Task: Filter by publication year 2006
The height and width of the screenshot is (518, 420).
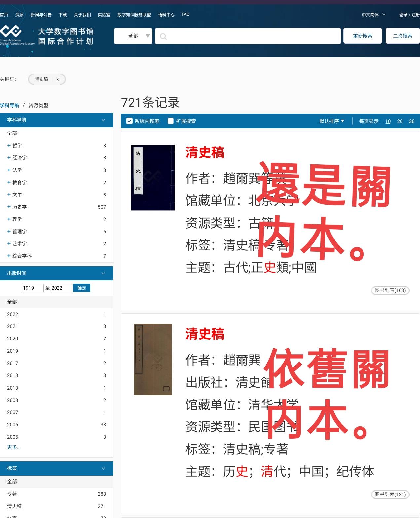Action: [57, 425]
